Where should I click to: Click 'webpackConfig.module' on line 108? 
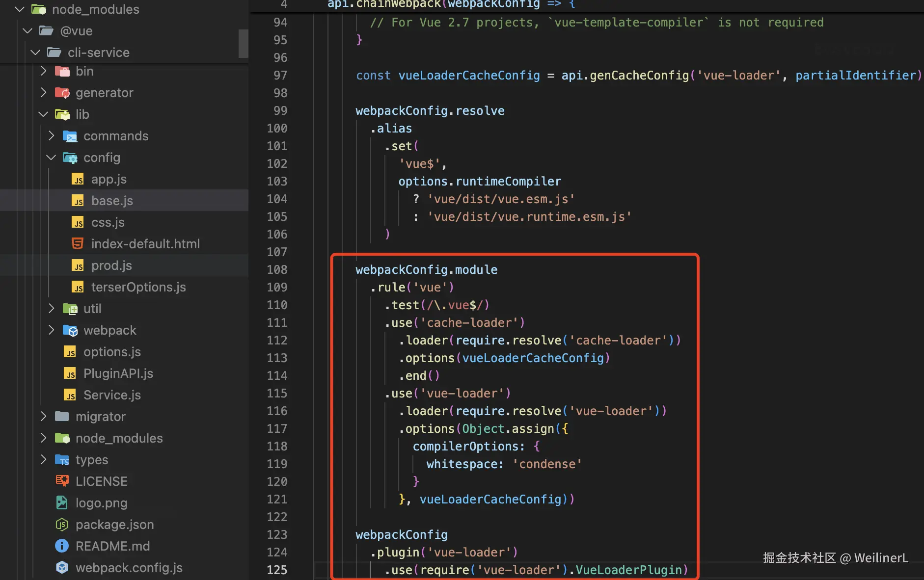coord(427,270)
